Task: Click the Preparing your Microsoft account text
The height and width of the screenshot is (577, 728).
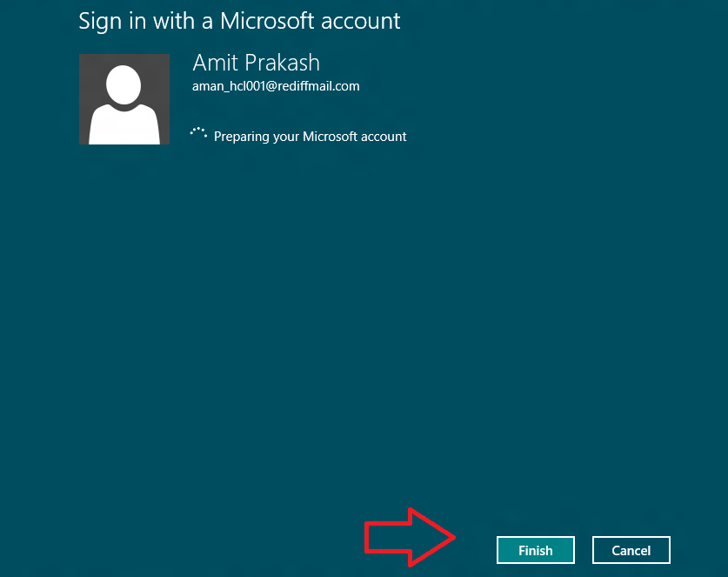Action: pos(311,137)
